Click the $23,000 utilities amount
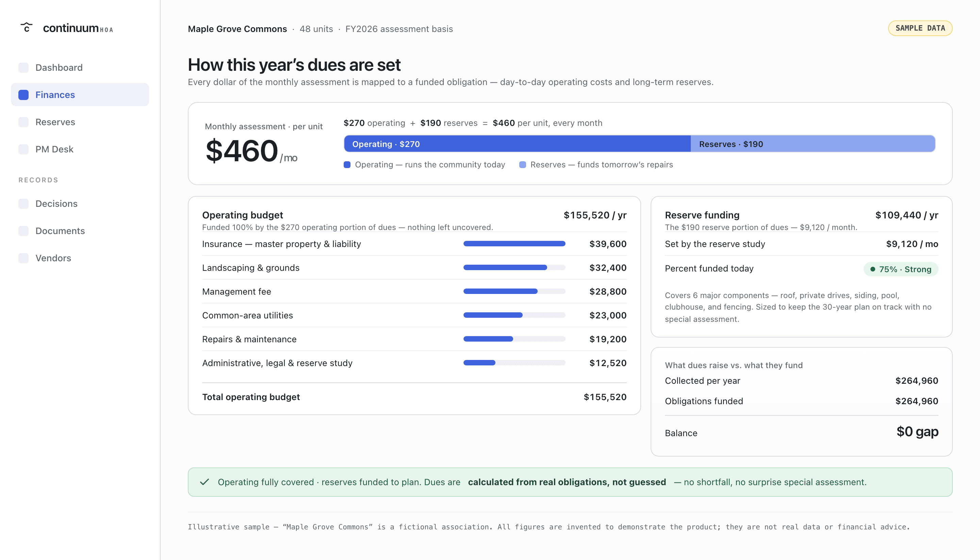 (x=608, y=315)
